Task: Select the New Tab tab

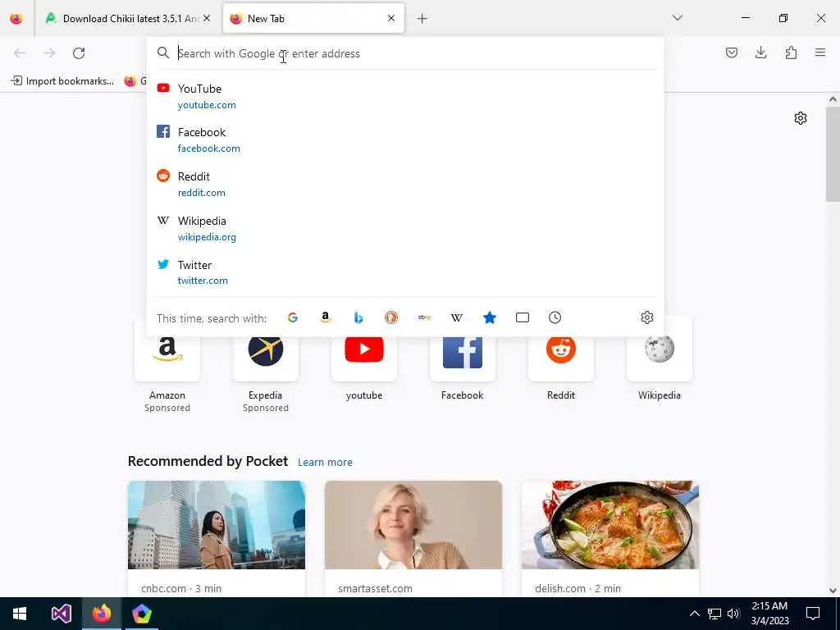Action: [313, 18]
